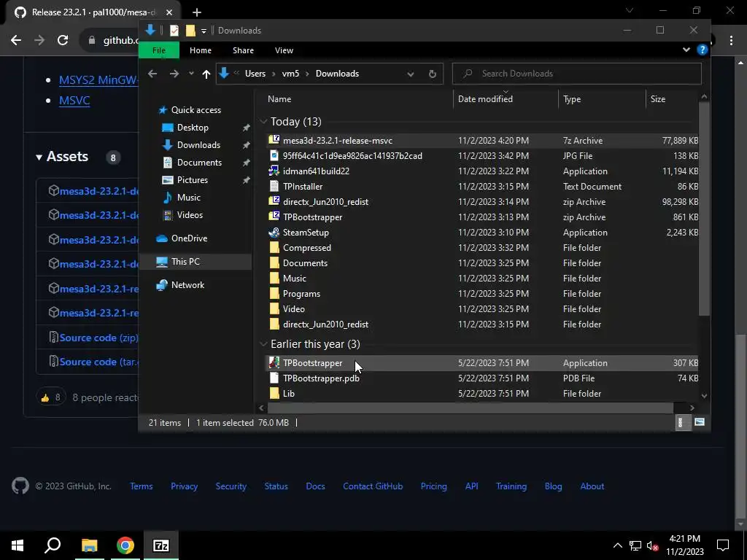Open recent locations dropdown in Explorer

(191, 74)
